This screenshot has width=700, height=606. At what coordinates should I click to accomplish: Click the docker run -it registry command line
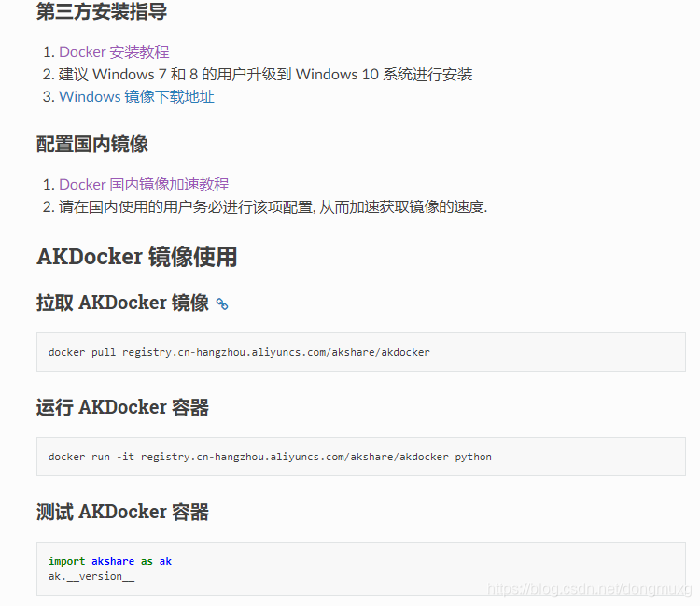coord(270,457)
